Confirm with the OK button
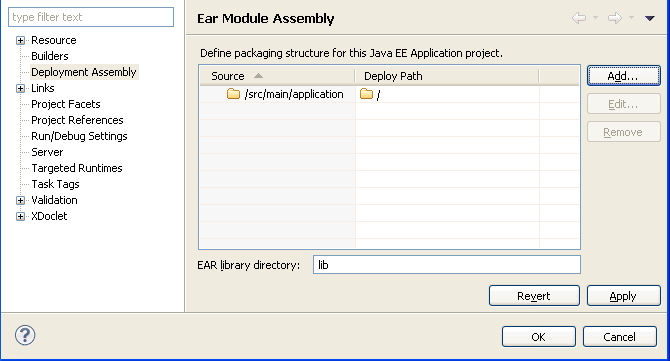This screenshot has height=361, width=670. point(539,337)
